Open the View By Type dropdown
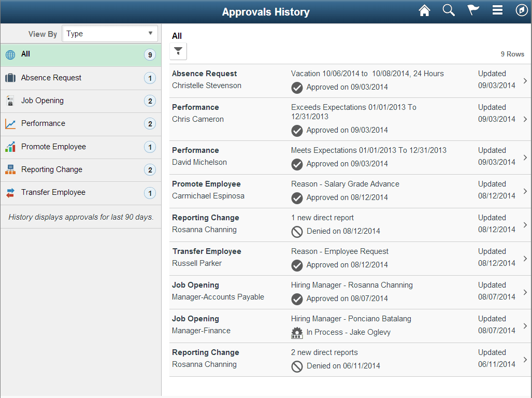This screenshot has height=398, width=532. 109,33
